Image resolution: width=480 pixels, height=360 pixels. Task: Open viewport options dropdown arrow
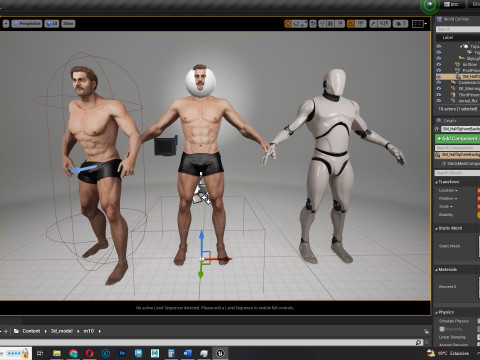pos(6,24)
